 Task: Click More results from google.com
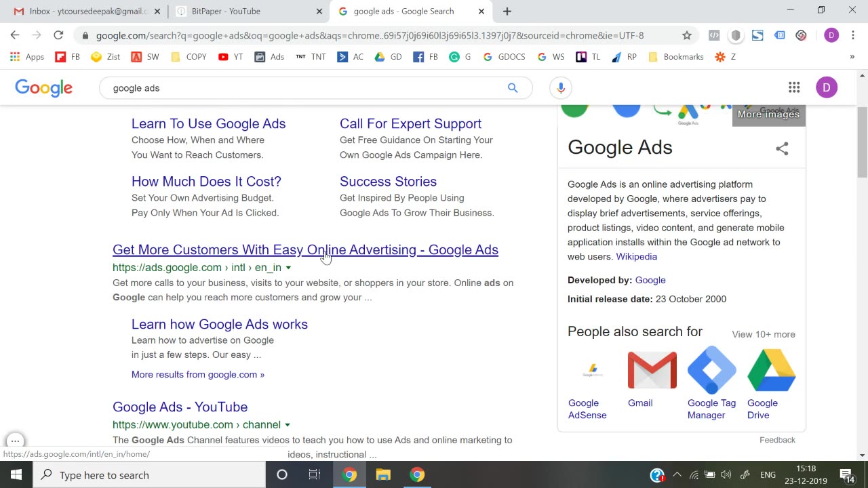pos(198,375)
